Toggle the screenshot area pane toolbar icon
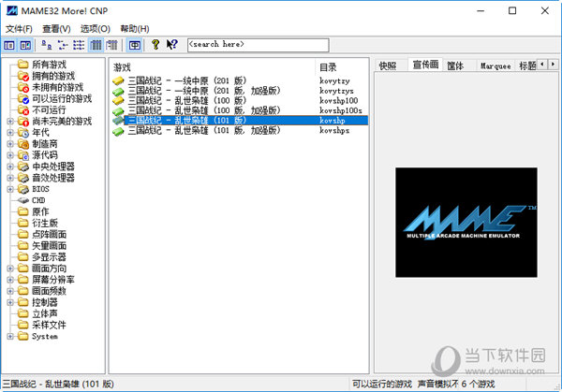The width and height of the screenshot is (562, 392). (x=25, y=45)
